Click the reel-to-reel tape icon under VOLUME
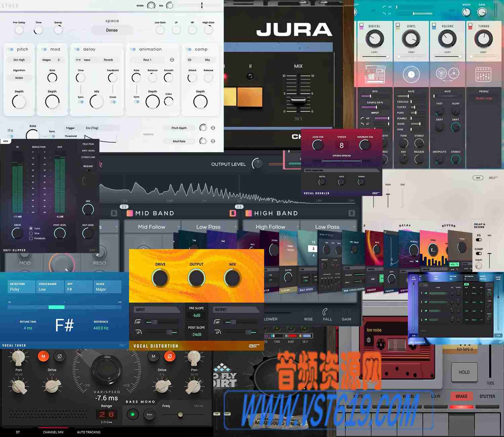Screen dimensions: 504x437 tap(447, 74)
